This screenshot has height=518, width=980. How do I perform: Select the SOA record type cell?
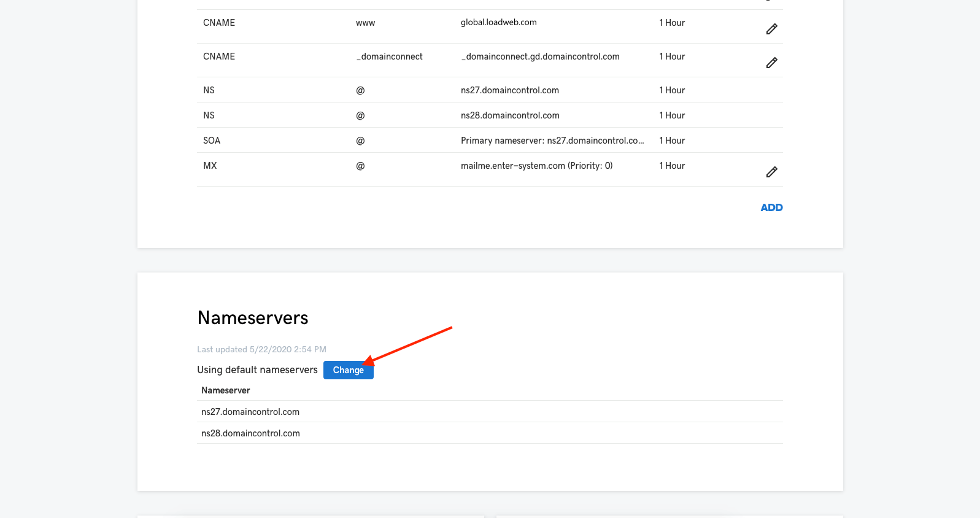tap(212, 141)
